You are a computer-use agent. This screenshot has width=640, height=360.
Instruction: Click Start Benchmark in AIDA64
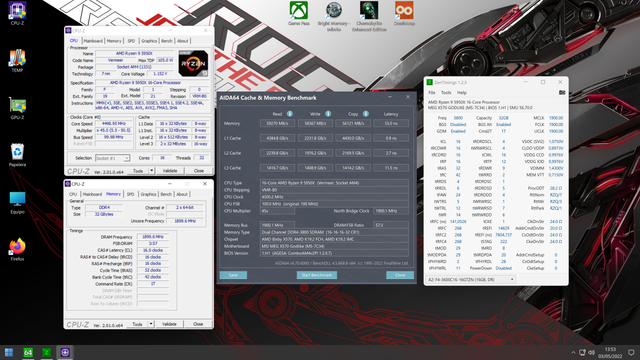click(317, 275)
